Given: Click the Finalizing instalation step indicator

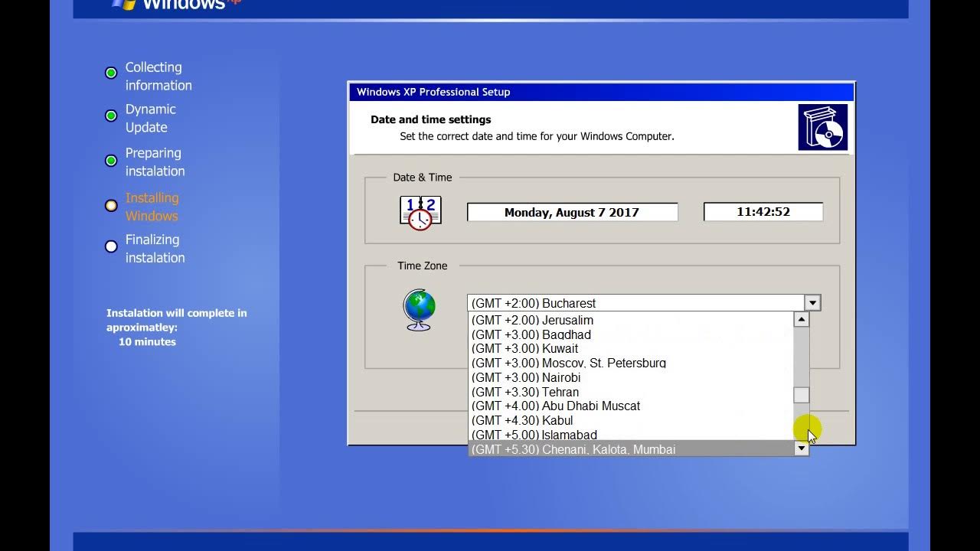Looking at the screenshot, I should click(x=111, y=246).
